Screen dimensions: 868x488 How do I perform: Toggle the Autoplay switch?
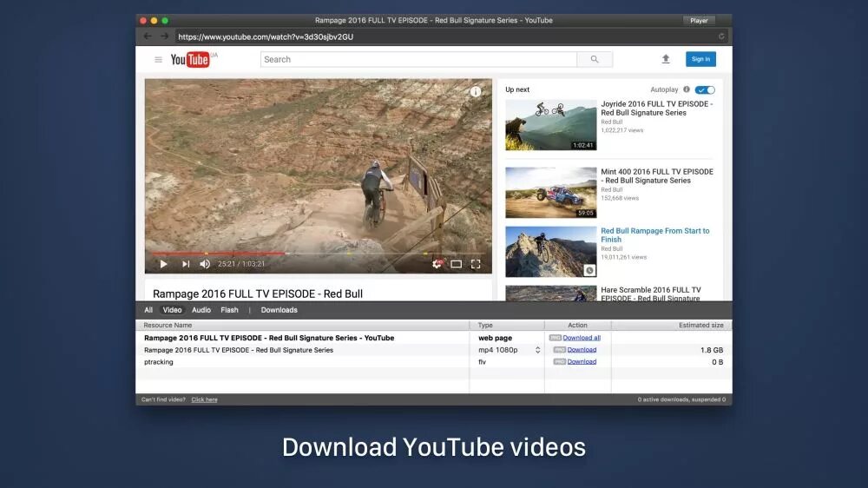[x=705, y=89]
